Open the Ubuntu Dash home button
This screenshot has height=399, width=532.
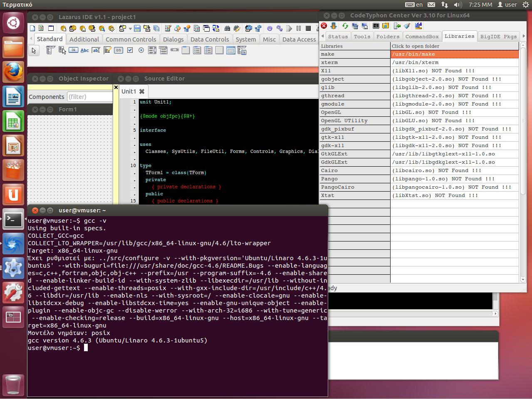coord(13,22)
